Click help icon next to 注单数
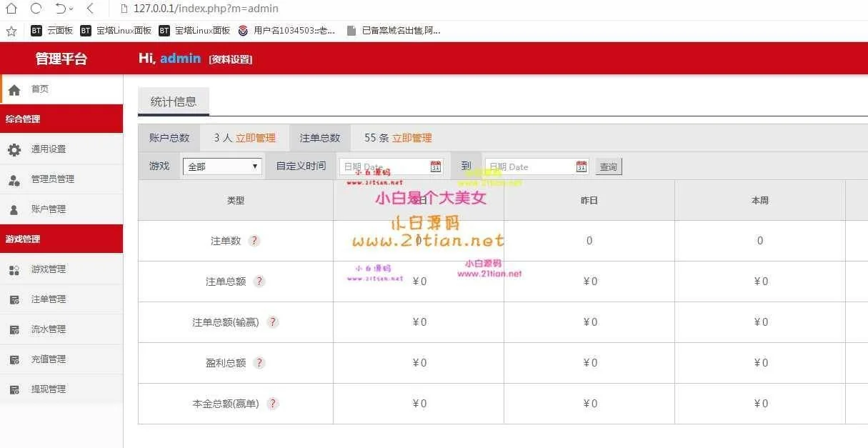Viewport: 868px width, 448px height. (254, 241)
